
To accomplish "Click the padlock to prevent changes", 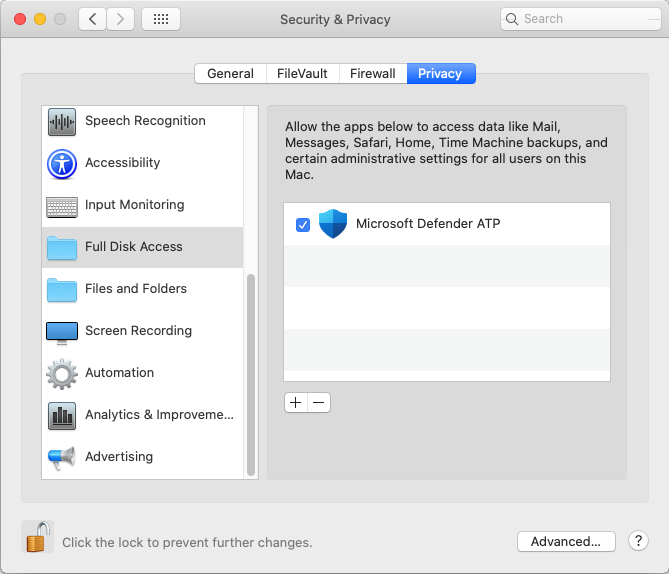I will pos(38,537).
